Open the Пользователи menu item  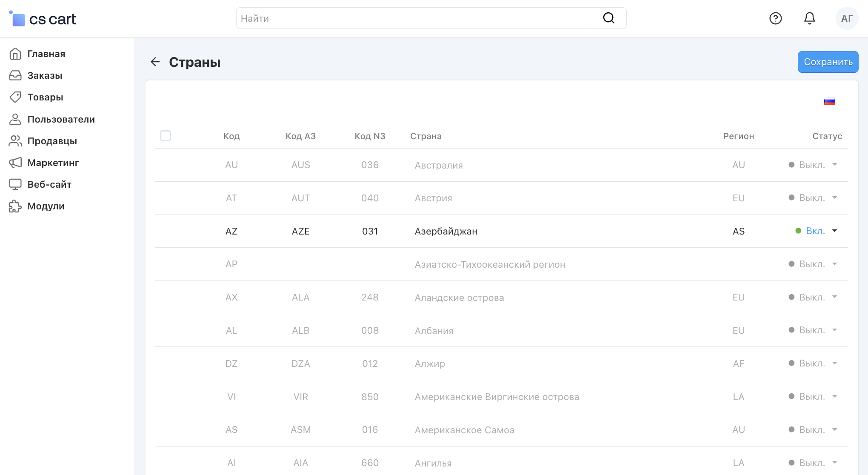click(x=61, y=120)
